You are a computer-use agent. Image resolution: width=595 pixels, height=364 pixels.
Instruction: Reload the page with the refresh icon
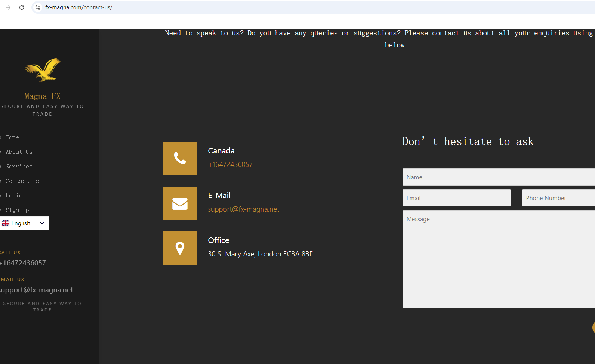click(x=22, y=7)
